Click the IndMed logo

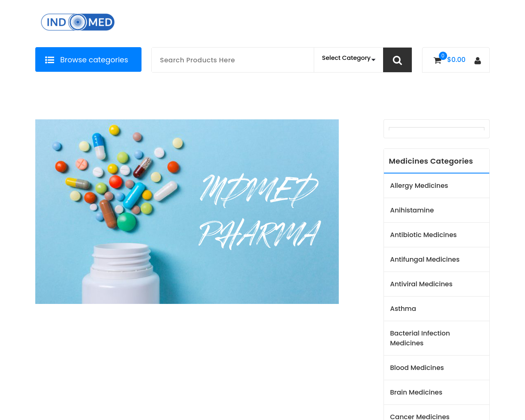coord(78,22)
